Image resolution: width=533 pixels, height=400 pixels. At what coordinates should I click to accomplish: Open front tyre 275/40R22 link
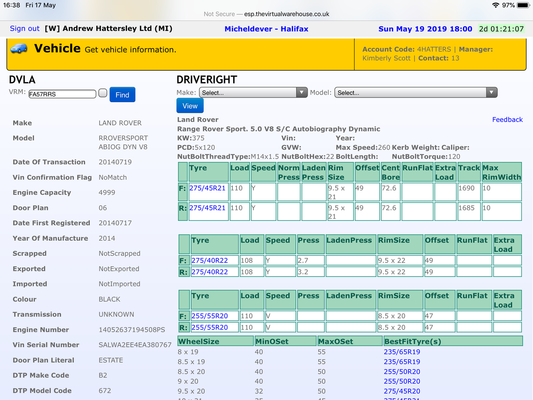click(209, 260)
